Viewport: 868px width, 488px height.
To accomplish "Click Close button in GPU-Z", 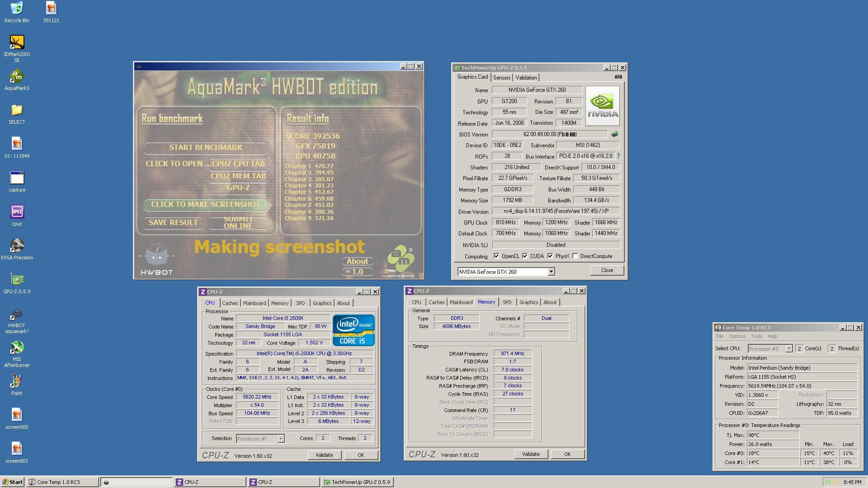I will click(x=607, y=270).
